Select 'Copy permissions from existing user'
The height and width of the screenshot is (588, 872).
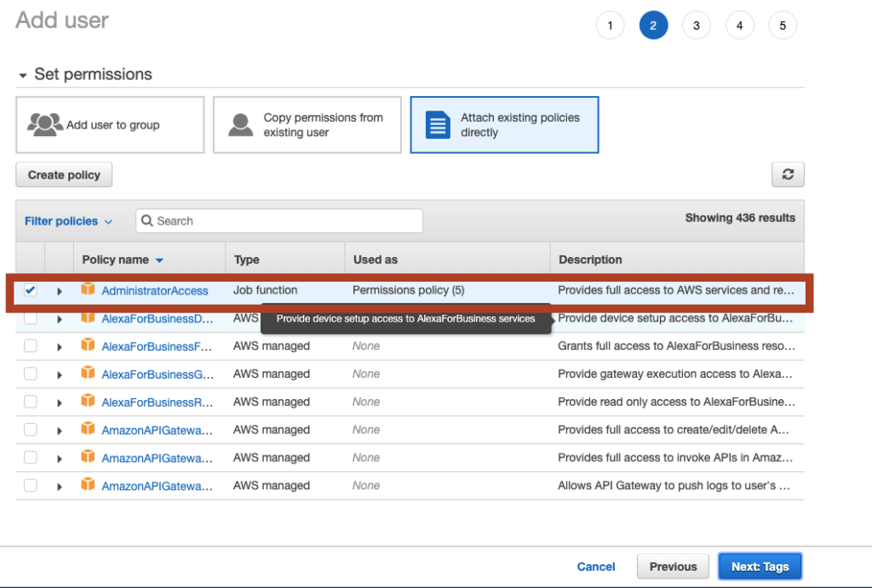click(307, 124)
